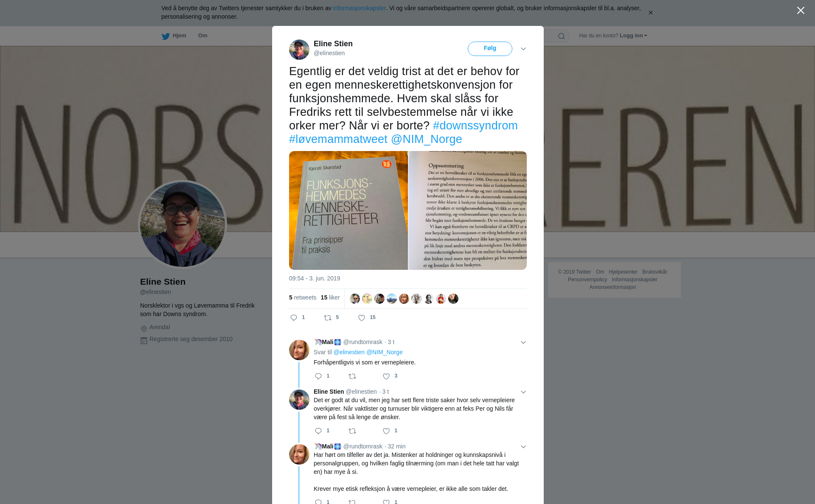Expand menu chevron on Eline Stien's reply
Image resolution: width=815 pixels, height=504 pixels.
(x=523, y=392)
